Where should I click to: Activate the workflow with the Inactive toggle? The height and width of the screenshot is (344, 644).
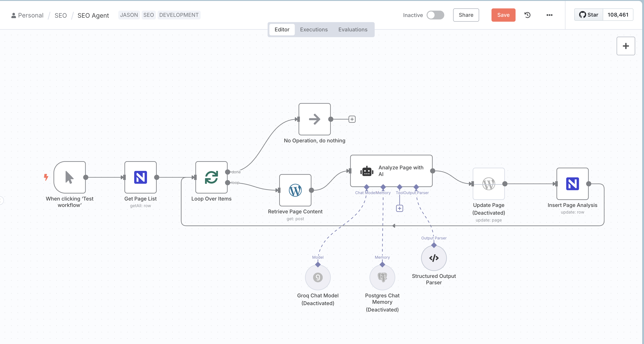tap(435, 15)
